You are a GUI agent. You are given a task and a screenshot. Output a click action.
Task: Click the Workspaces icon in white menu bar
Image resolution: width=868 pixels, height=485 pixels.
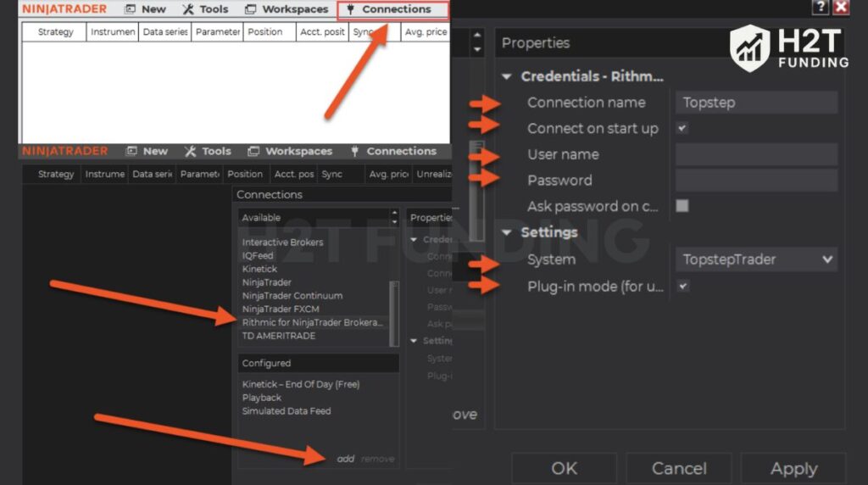250,9
